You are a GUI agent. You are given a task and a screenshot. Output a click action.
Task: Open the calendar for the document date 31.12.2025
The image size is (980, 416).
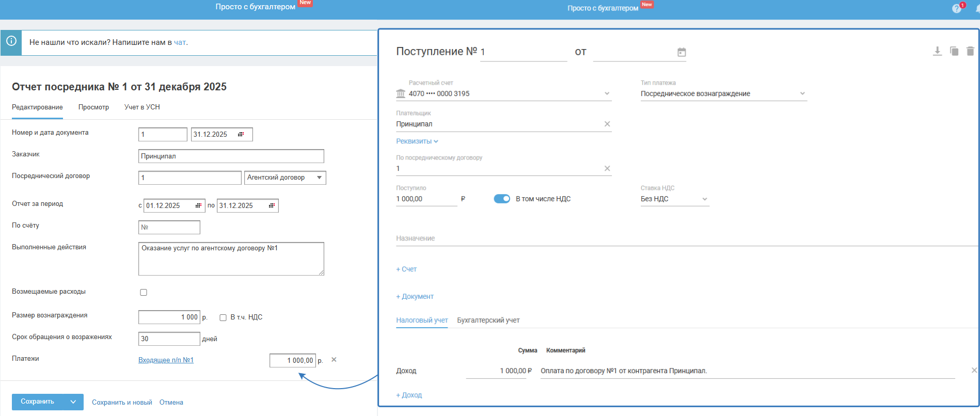[241, 134]
